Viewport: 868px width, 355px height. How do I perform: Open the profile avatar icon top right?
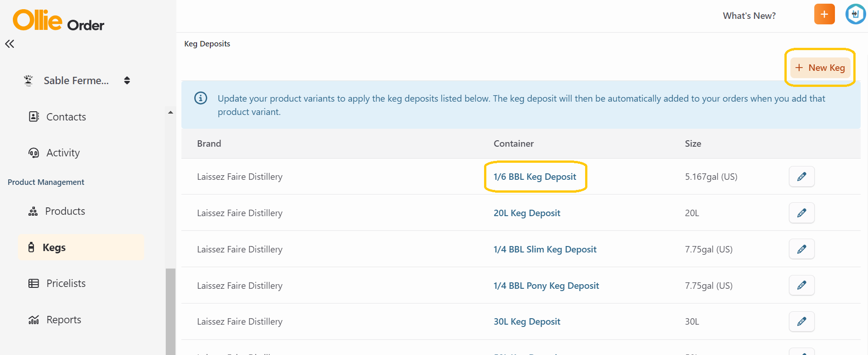[x=855, y=14]
